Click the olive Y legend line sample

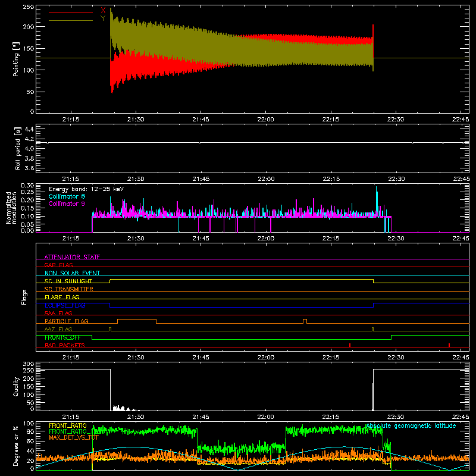tap(71, 20)
